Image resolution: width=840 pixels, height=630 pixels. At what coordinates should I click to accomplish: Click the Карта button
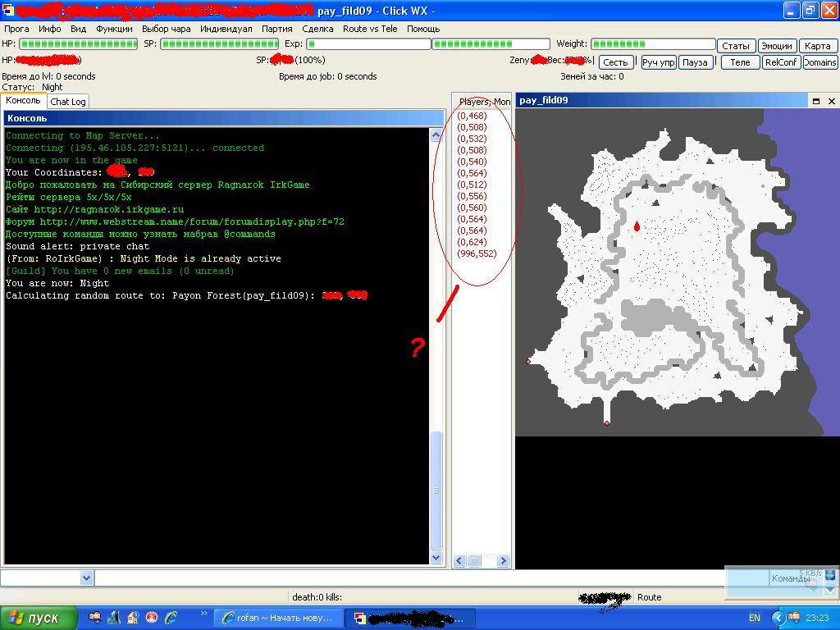(818, 46)
